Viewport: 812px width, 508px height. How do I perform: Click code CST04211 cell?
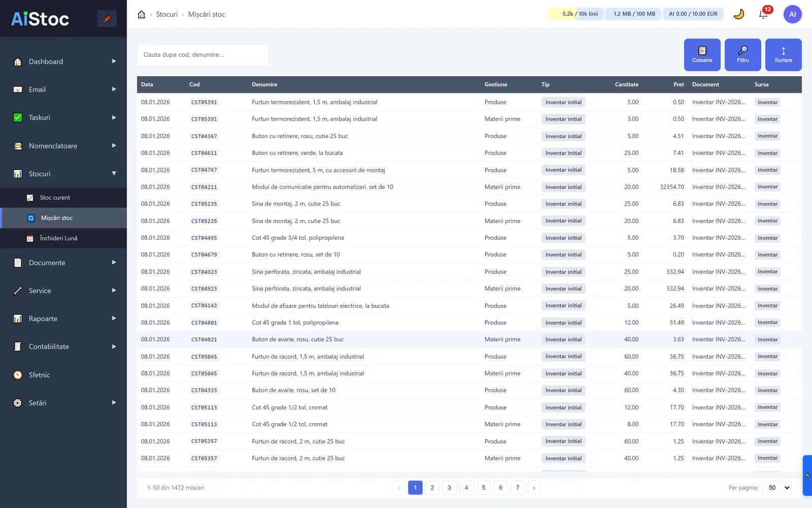click(x=204, y=187)
